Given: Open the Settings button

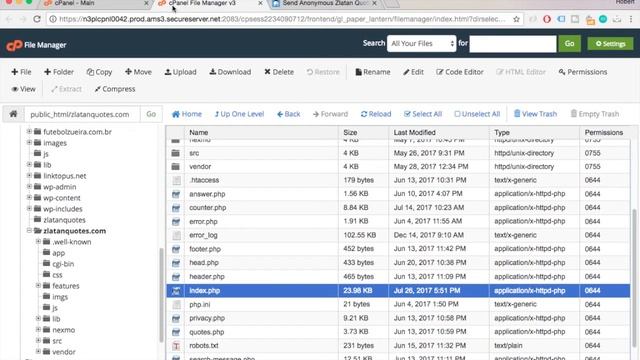Looking at the screenshot, I should 610,44.
